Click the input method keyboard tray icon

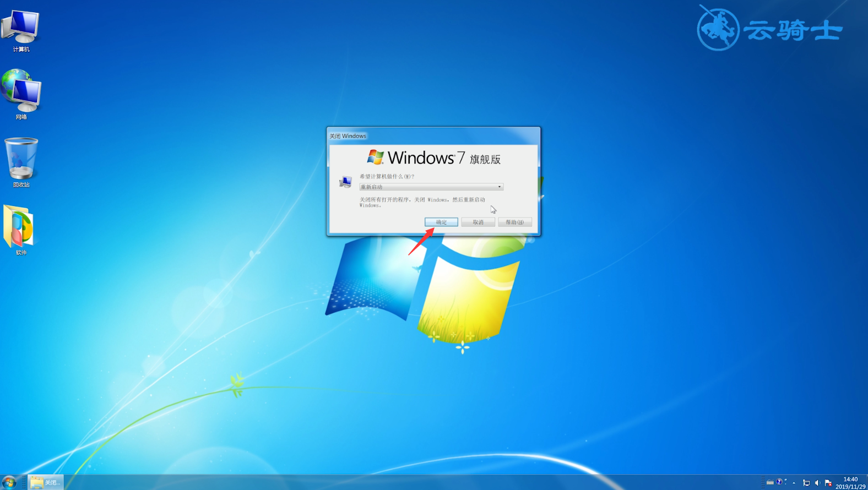point(770,482)
